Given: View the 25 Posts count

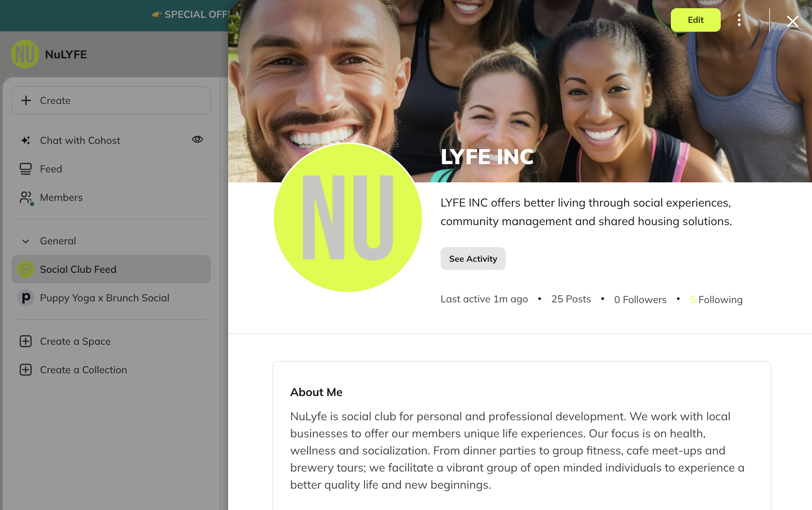Looking at the screenshot, I should click(571, 299).
